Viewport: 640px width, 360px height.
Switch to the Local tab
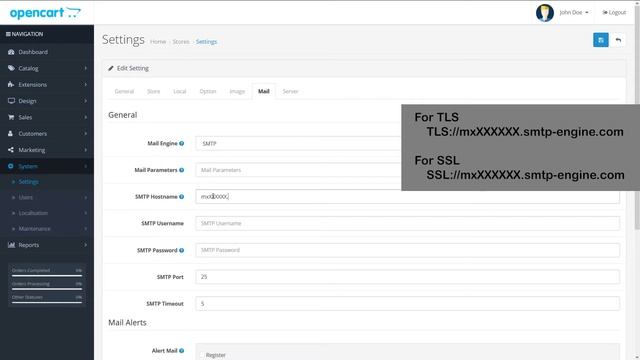click(180, 91)
